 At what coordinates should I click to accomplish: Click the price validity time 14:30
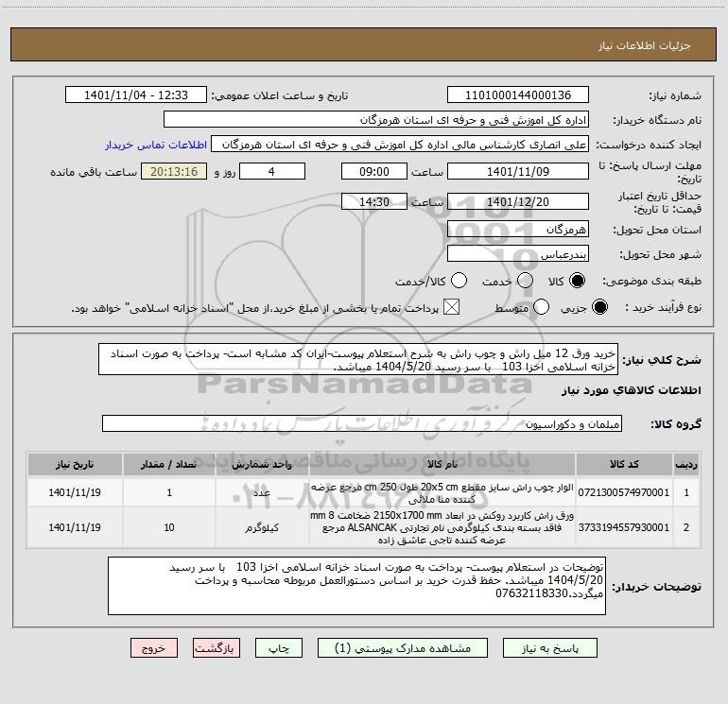374,202
